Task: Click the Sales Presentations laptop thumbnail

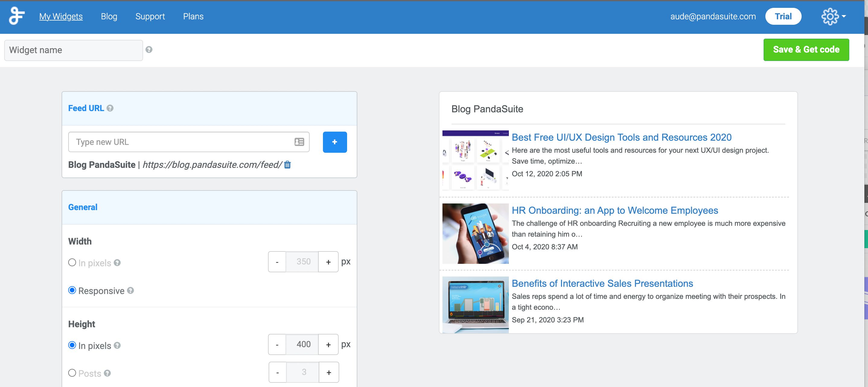Action: [475, 304]
